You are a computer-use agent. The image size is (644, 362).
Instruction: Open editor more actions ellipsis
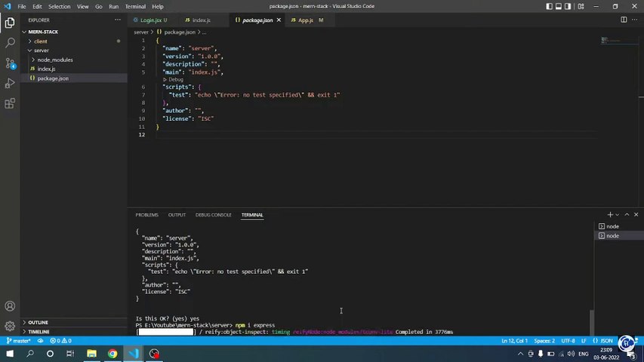(634, 20)
